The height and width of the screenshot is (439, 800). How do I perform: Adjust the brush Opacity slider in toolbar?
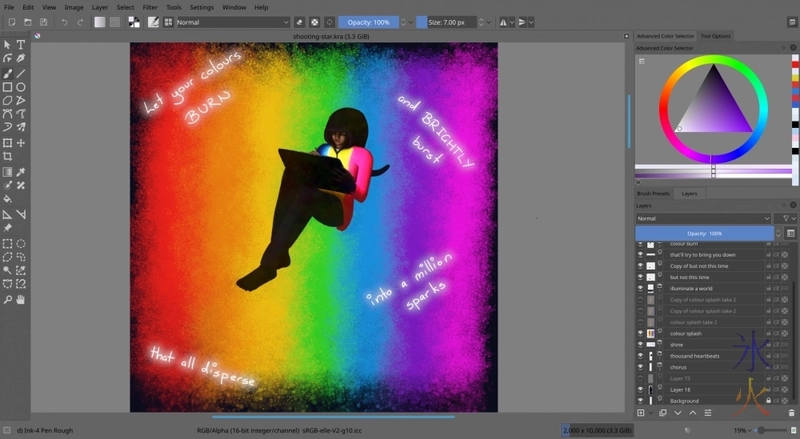(x=367, y=21)
